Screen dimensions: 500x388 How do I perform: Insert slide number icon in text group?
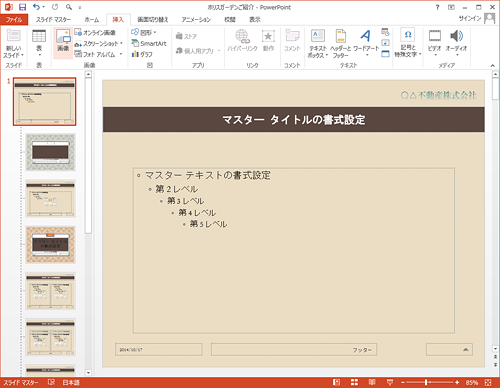point(385,43)
